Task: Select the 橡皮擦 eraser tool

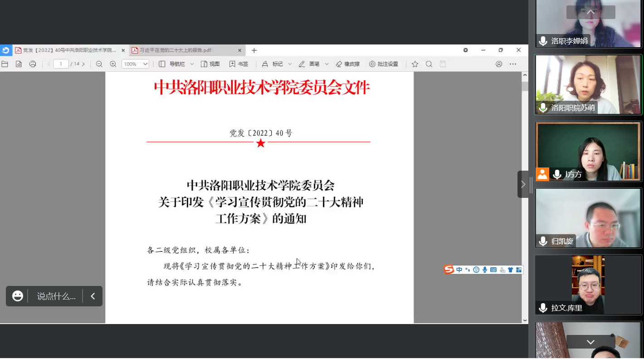Action: point(348,64)
